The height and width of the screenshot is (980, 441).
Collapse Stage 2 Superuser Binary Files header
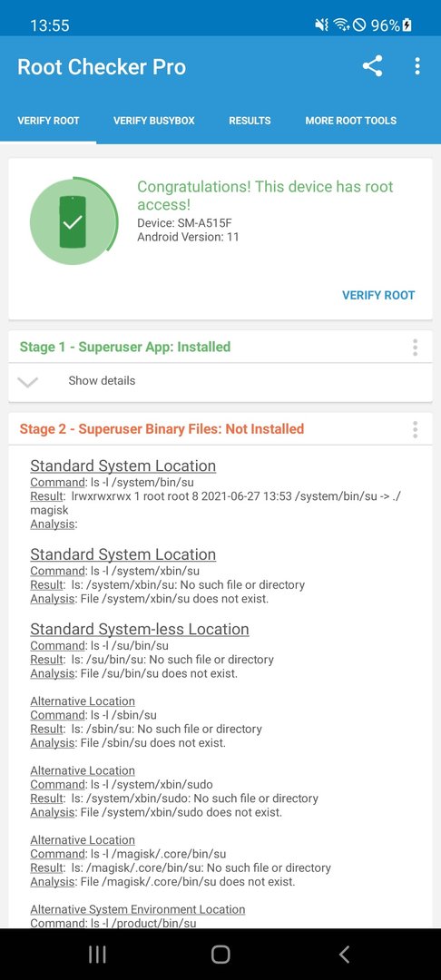pyautogui.click(x=162, y=428)
